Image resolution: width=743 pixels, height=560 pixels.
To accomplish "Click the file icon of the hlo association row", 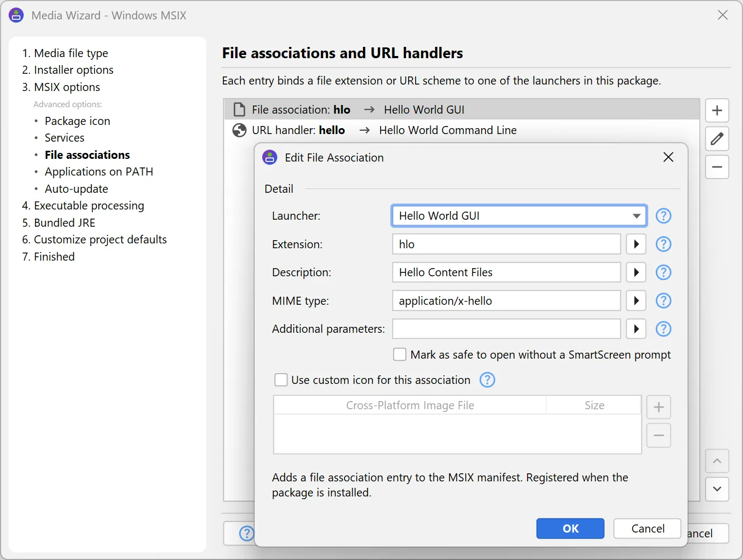I will pos(239,110).
